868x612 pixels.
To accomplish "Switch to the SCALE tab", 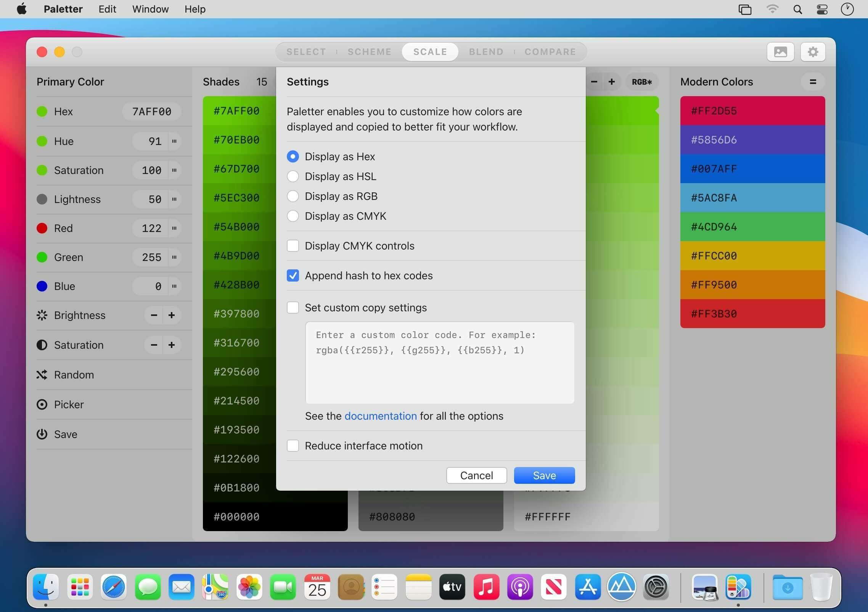I will (x=430, y=52).
